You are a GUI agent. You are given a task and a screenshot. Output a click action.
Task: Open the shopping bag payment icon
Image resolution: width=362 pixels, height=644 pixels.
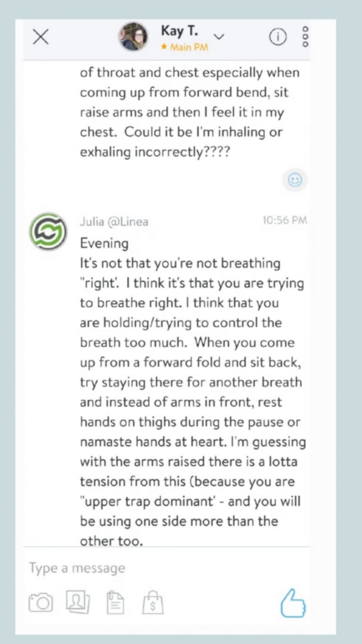click(153, 602)
